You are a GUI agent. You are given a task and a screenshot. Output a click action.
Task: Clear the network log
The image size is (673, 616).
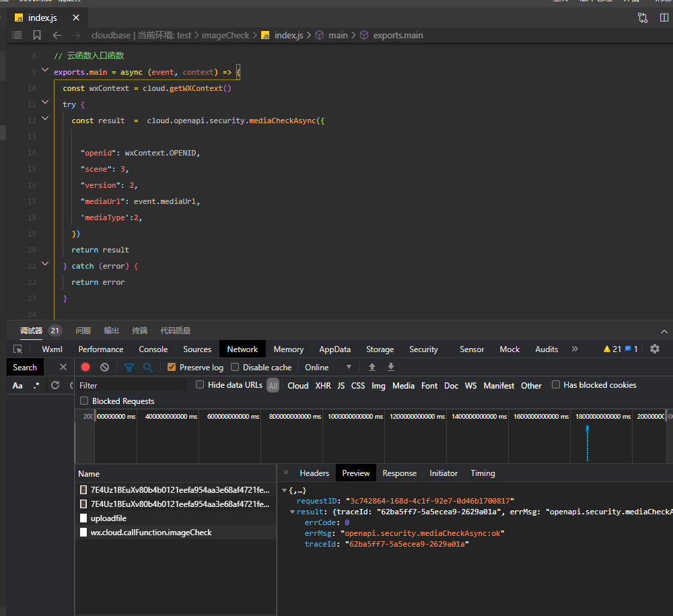(104, 367)
